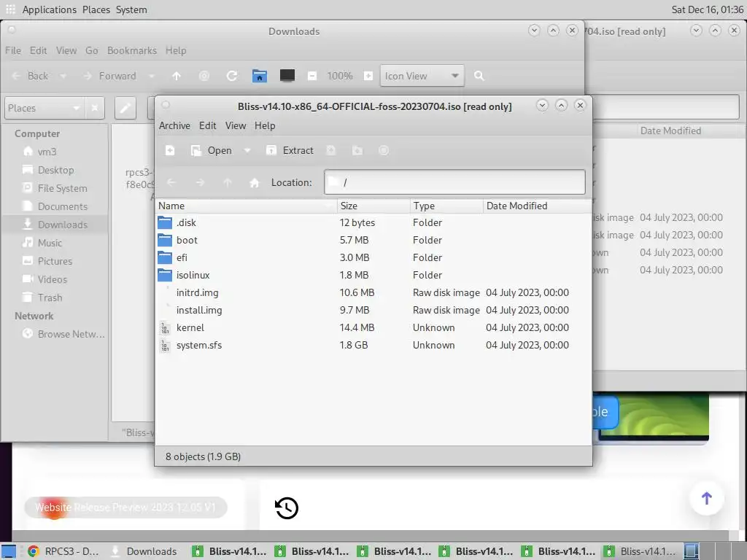This screenshot has height=560, width=747.
Task: Extract files with the Extract button
Action: [x=290, y=150]
